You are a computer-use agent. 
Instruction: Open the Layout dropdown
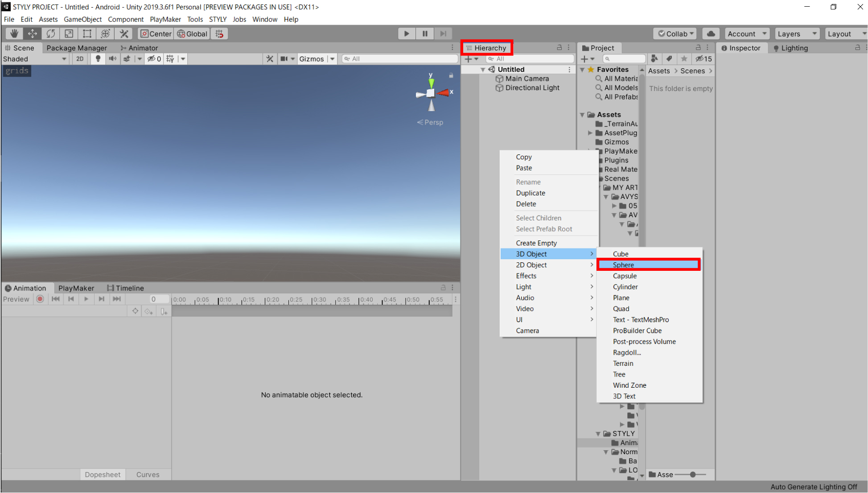pyautogui.click(x=846, y=33)
